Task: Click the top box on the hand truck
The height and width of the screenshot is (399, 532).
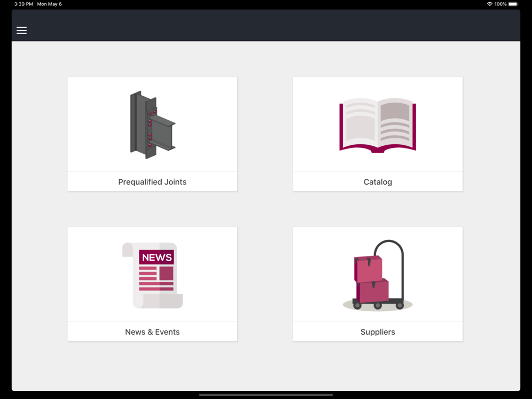Action: (368, 269)
